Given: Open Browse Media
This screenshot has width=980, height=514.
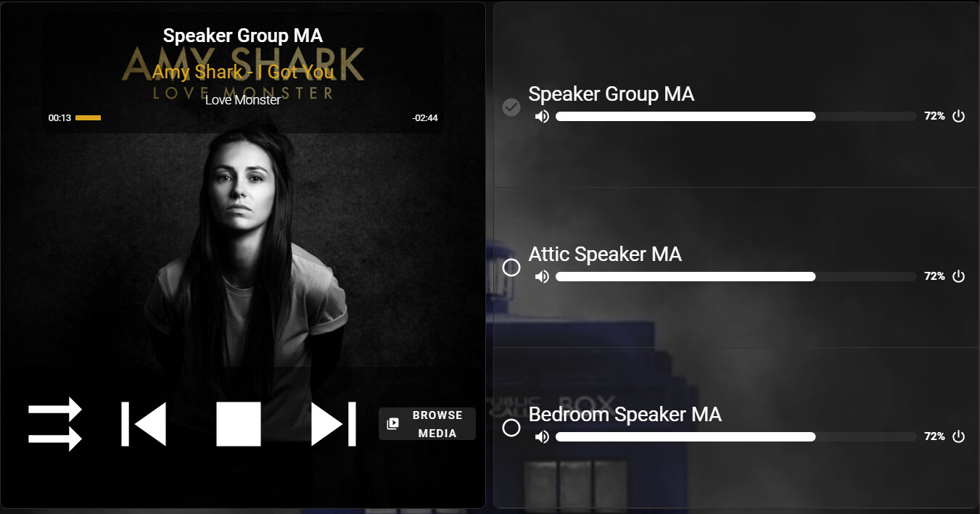Looking at the screenshot, I should point(427,424).
